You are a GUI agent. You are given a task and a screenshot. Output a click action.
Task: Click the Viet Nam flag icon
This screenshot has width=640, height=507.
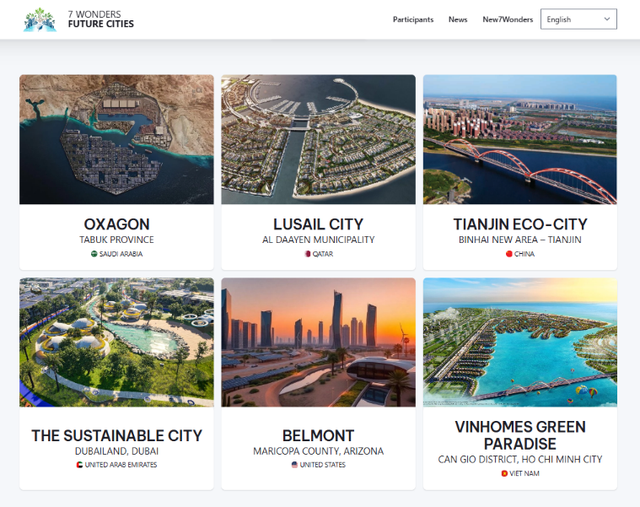504,473
